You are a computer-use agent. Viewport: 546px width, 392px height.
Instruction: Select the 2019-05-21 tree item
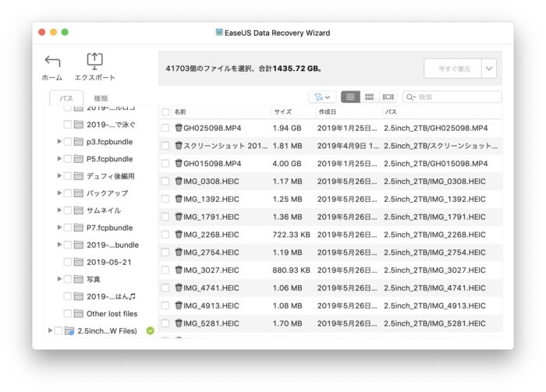click(x=109, y=262)
